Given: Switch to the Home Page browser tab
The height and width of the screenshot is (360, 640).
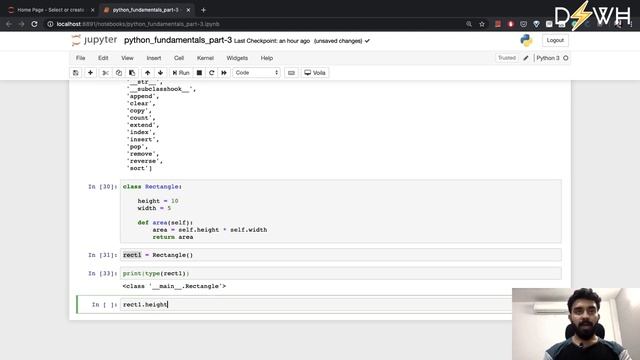Looking at the screenshot, I should pyautogui.click(x=50, y=10).
